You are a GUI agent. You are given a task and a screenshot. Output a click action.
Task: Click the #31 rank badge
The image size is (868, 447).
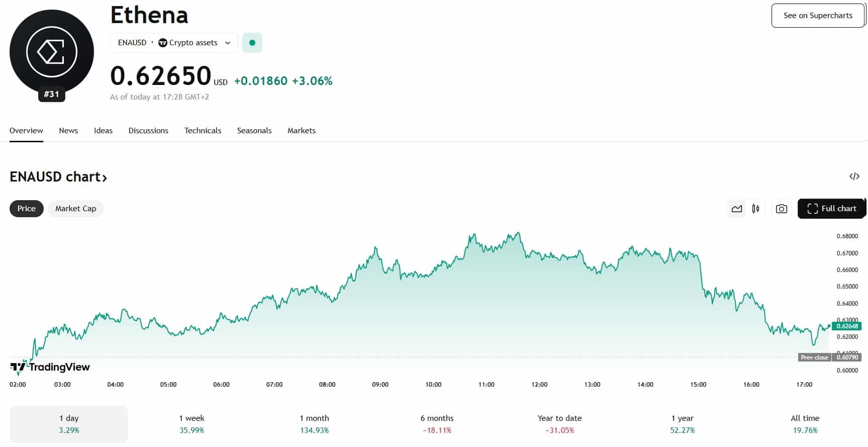(x=51, y=94)
